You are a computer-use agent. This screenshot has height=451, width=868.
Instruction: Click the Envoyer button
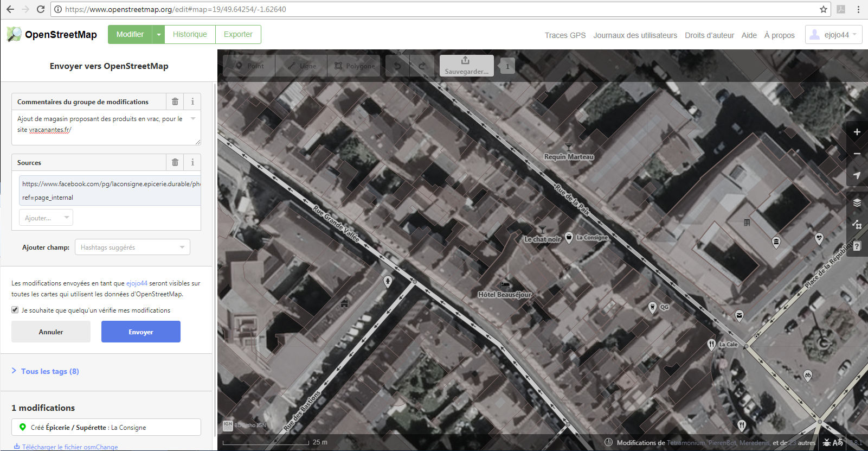[x=141, y=332]
